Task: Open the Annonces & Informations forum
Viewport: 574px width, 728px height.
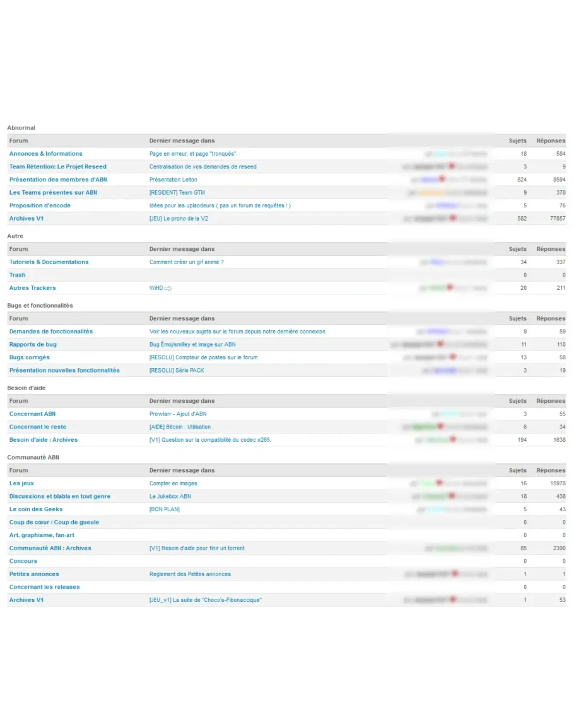Action: tap(45, 154)
